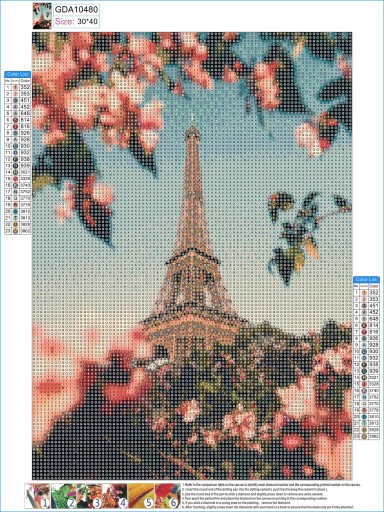
Task: Click the last instruction line beginning 'After finishing'
Action: pyautogui.click(x=268, y=507)
